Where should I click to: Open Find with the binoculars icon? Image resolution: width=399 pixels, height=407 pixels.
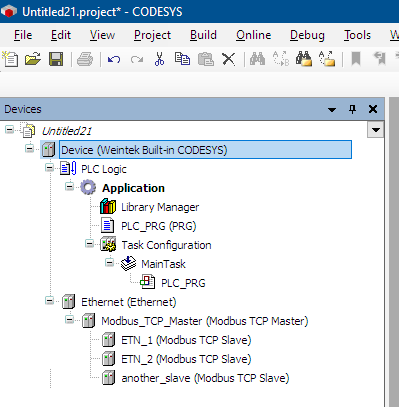click(x=257, y=59)
